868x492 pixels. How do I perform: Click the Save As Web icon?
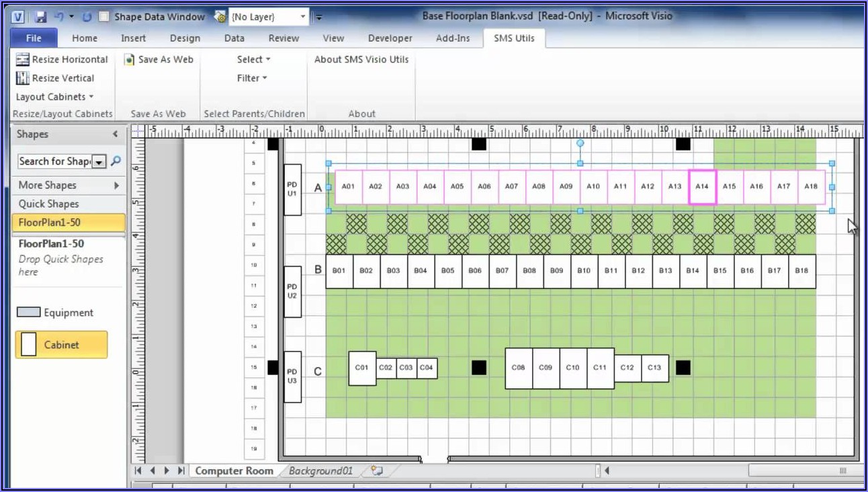click(130, 60)
